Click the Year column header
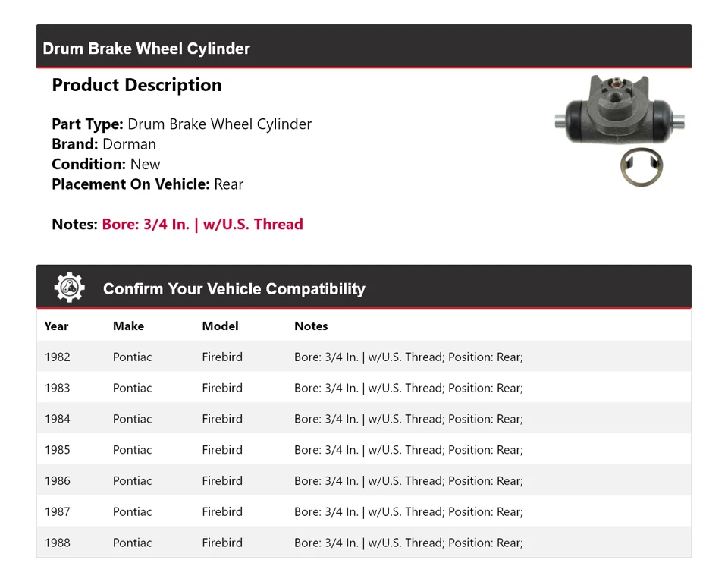The width and height of the screenshot is (728, 582). (56, 326)
